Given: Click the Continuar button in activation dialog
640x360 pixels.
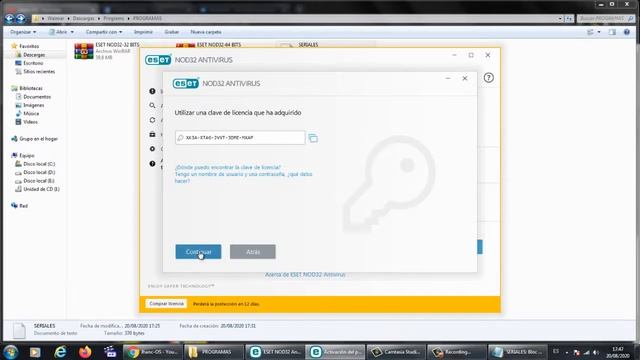Looking at the screenshot, I should [198, 252].
